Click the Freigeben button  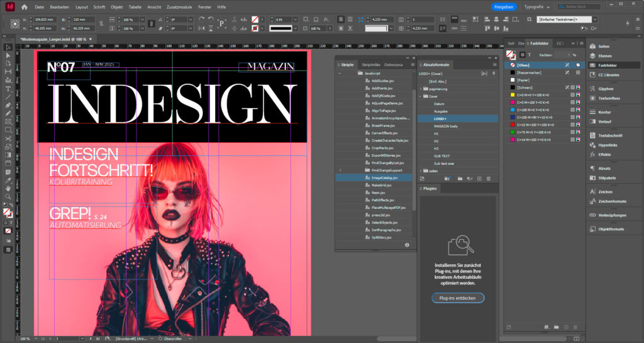pyautogui.click(x=504, y=7)
